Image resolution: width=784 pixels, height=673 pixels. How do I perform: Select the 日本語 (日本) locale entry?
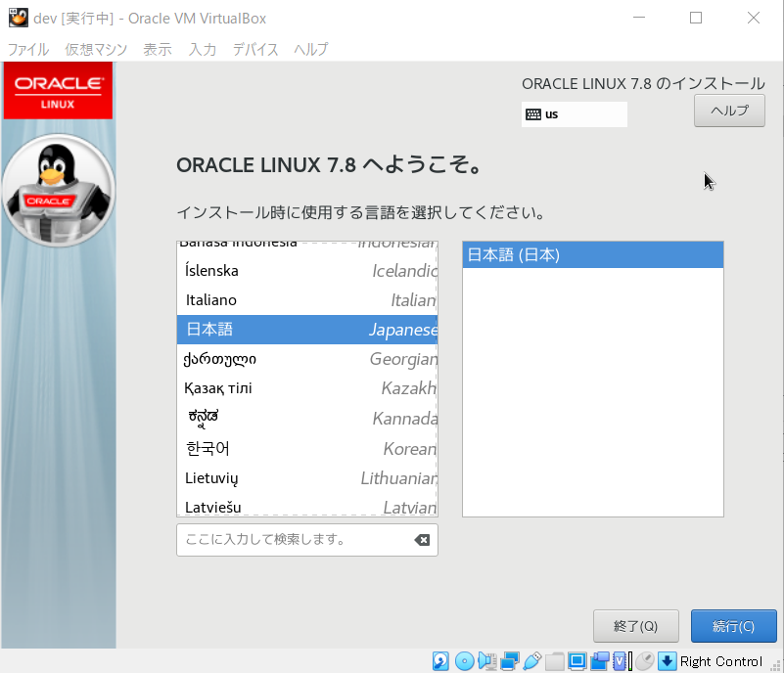pos(593,254)
